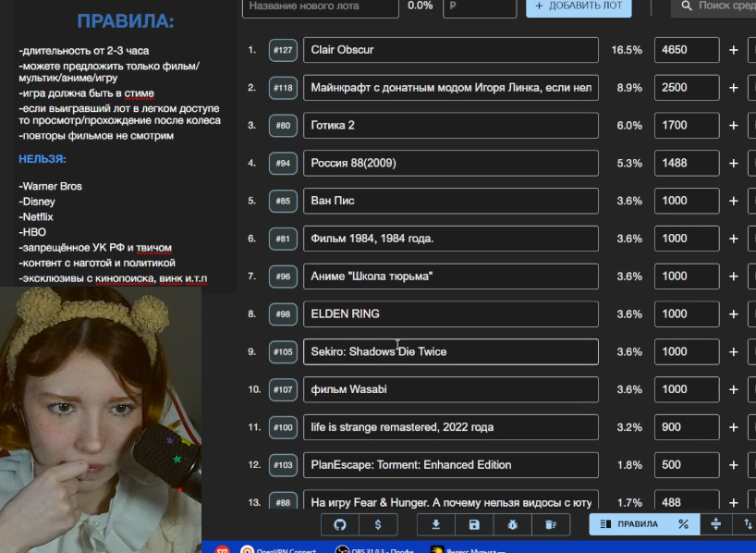Click plus icon in the Fear & Hunger row
Screen dimensions: 756x553
coord(733,502)
